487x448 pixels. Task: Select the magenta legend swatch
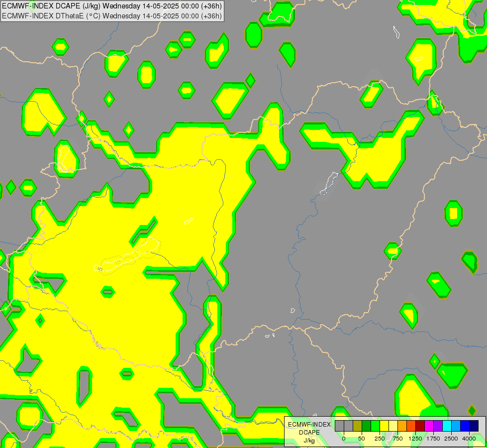coord(429,426)
